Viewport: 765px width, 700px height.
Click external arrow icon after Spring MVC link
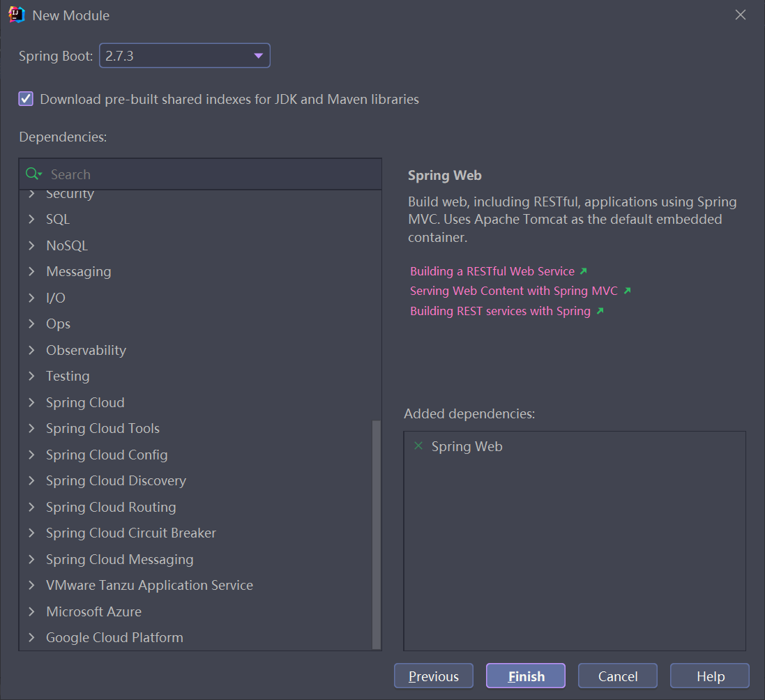[628, 290]
